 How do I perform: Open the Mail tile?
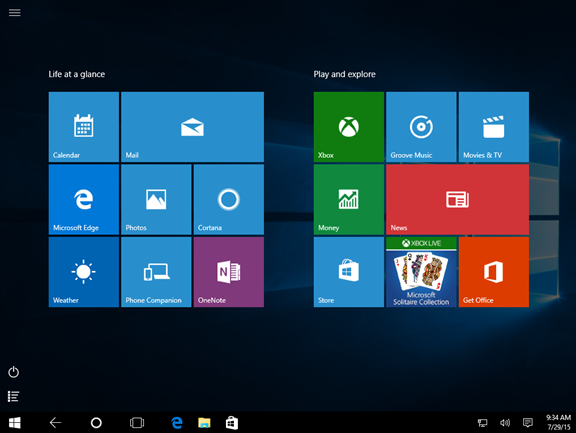192,127
